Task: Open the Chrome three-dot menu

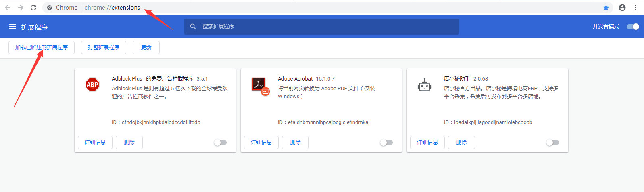Action: click(635, 8)
